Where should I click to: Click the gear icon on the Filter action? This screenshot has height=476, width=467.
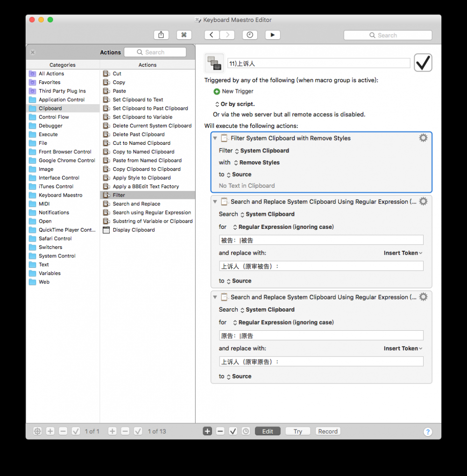[x=423, y=137]
